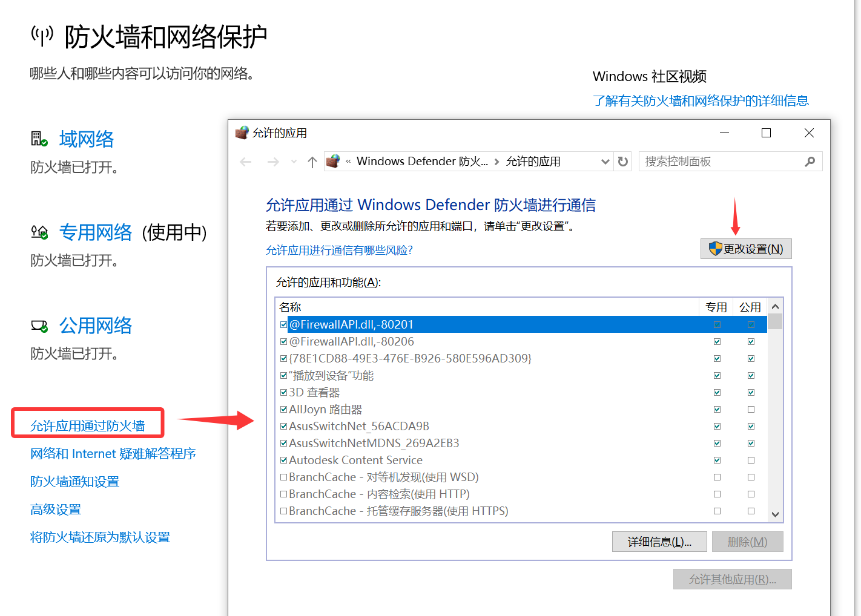Click the up arrow to go to parent folder
Image resolution: width=861 pixels, height=616 pixels.
(x=312, y=161)
